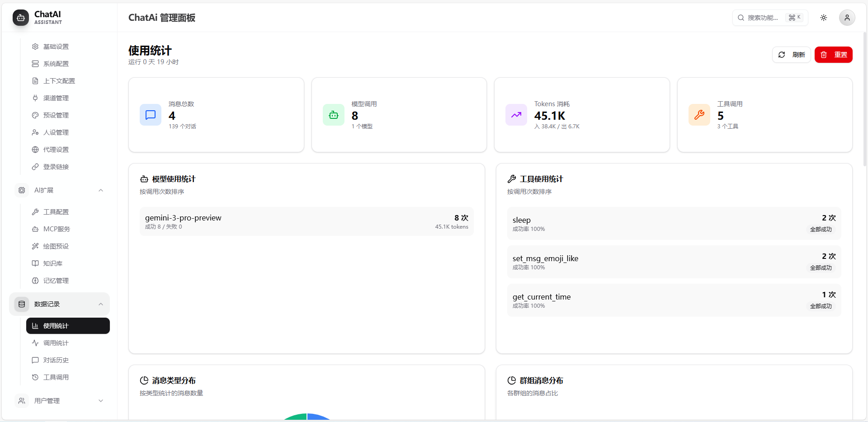This screenshot has width=868, height=422.
Task: Click the database icon beside 数据记录
Action: click(x=22, y=304)
